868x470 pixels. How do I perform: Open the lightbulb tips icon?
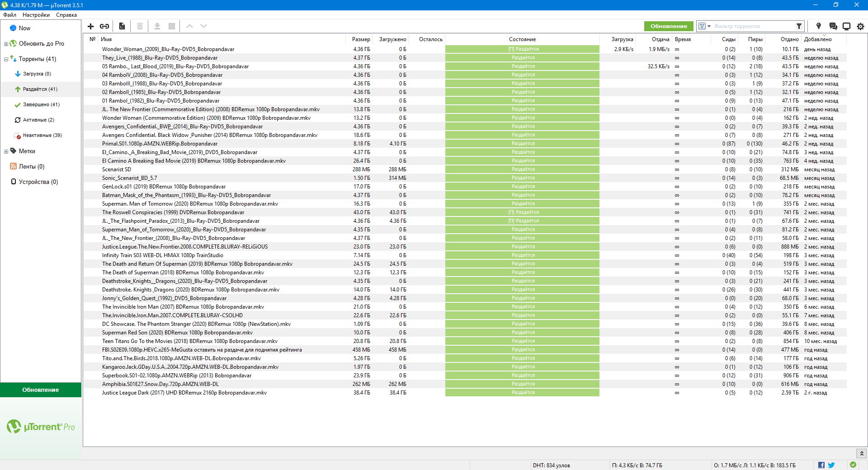[x=818, y=26]
